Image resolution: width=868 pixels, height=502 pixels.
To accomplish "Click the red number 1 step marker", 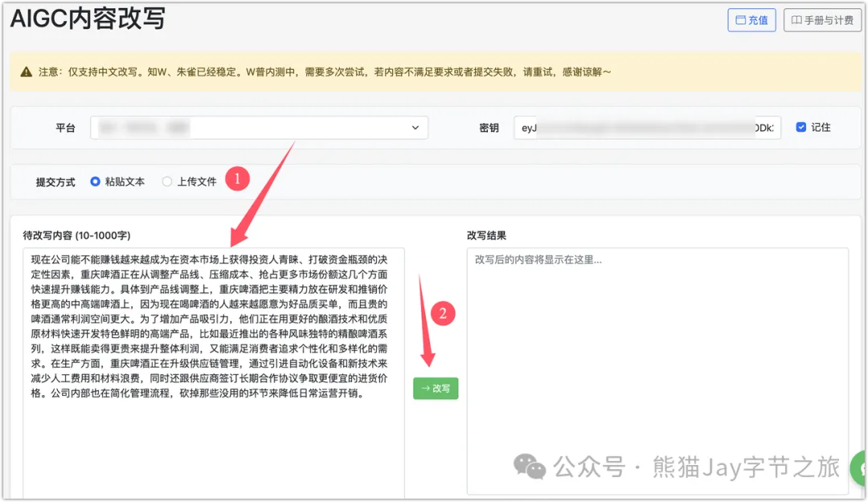I will point(237,180).
